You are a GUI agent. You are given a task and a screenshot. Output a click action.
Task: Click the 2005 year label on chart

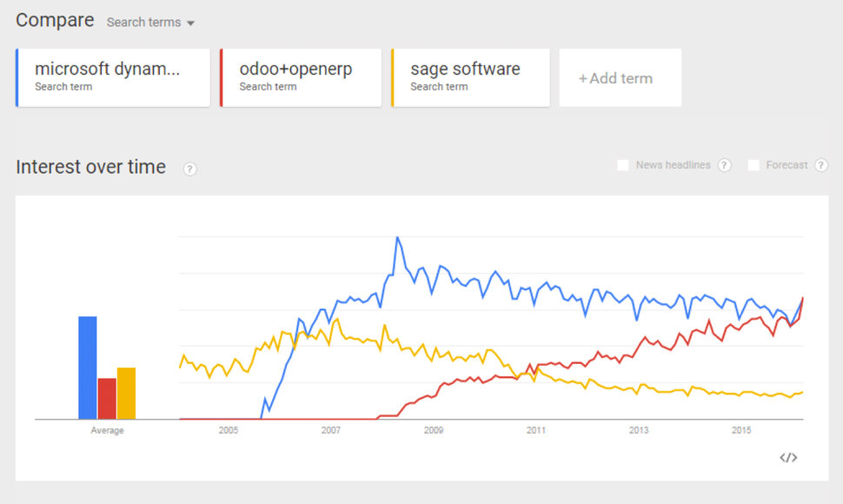[x=229, y=430]
